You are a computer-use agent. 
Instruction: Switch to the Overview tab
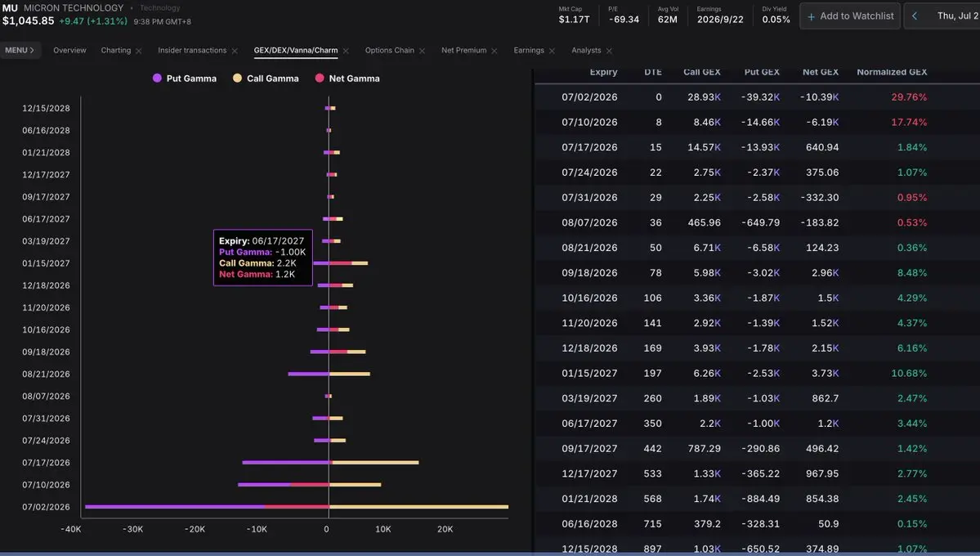point(69,50)
